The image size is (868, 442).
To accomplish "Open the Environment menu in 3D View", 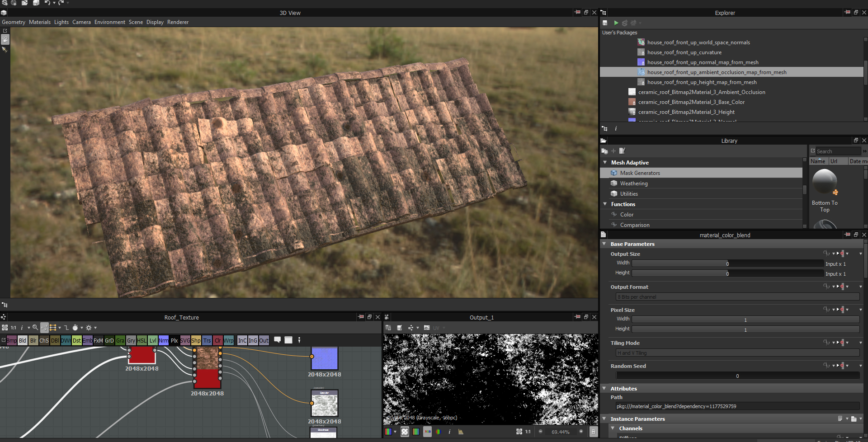I will [109, 22].
